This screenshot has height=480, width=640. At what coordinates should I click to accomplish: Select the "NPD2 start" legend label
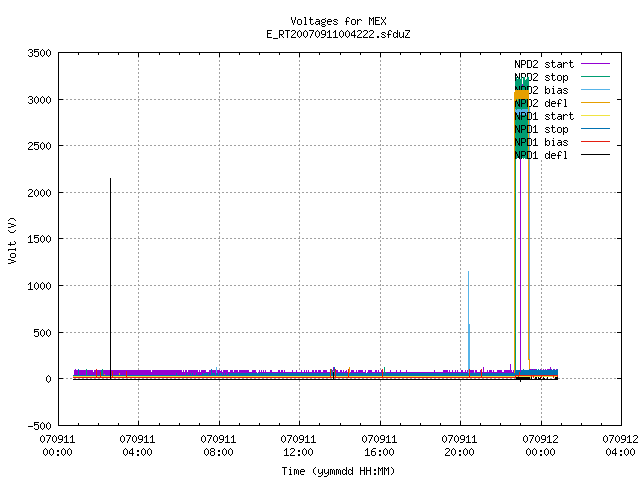point(544,64)
